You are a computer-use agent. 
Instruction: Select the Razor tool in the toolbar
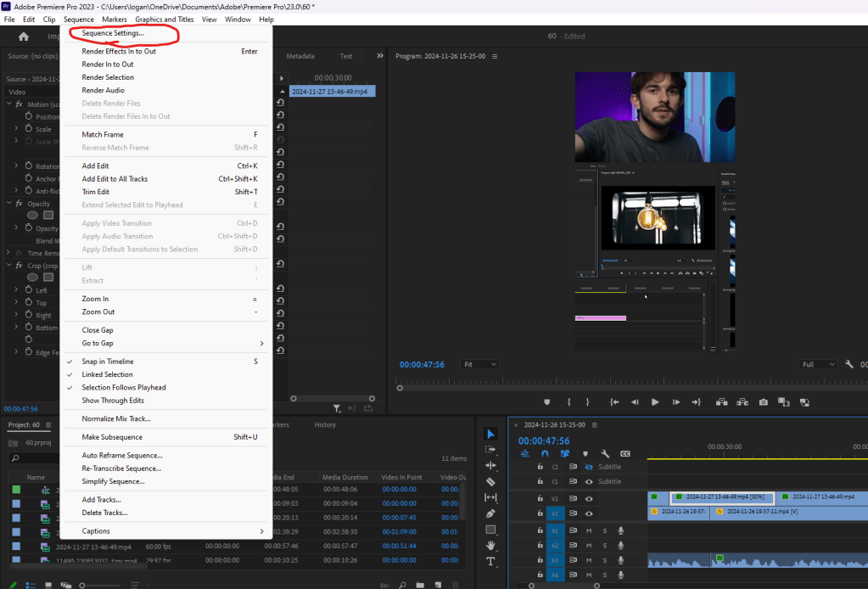coord(490,481)
